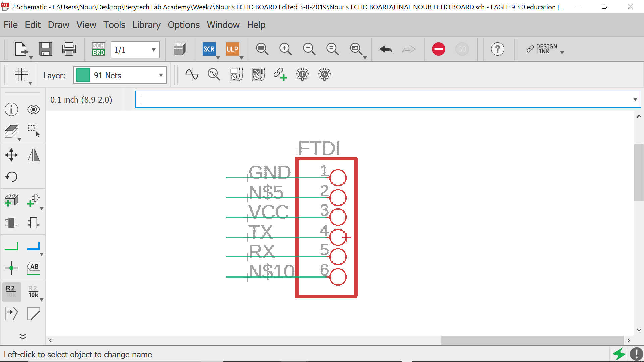The width and height of the screenshot is (644, 362).
Task: Run a script via SCR icon
Action: [x=209, y=49]
